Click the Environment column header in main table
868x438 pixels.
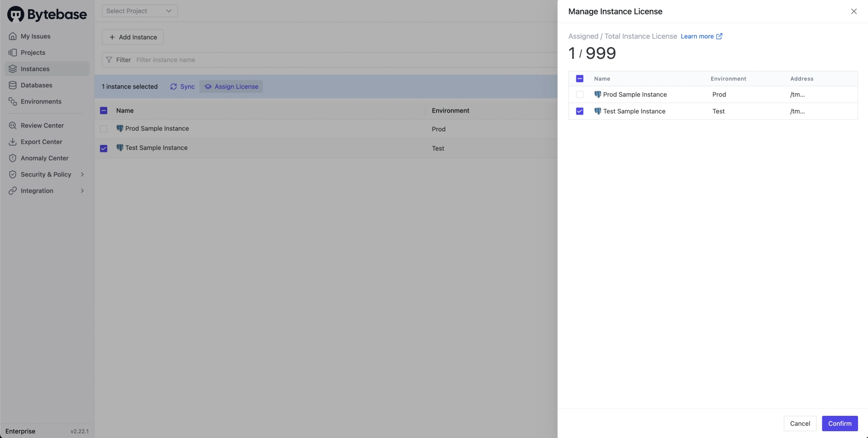[450, 110]
